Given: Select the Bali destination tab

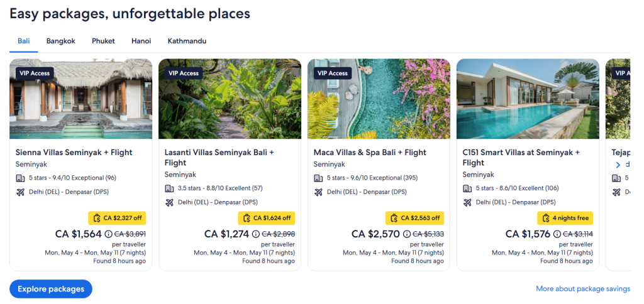Looking at the screenshot, I should tap(24, 41).
